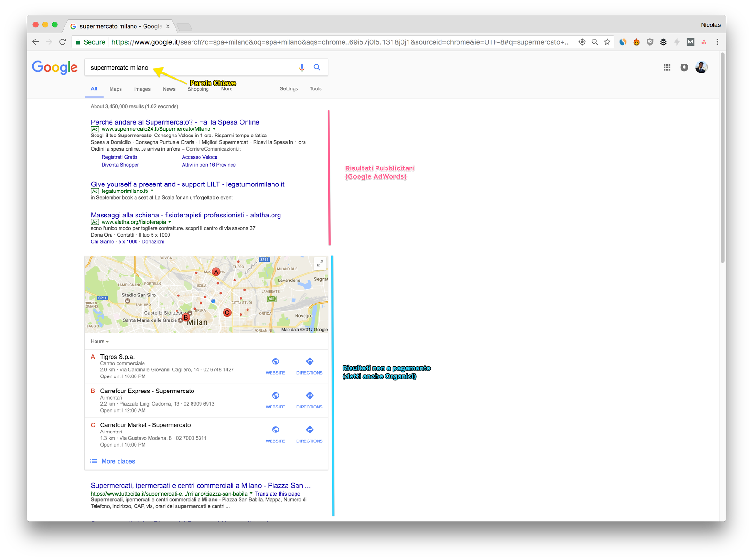Click the Translate this page link
The width and height of the screenshot is (753, 560).
(278, 494)
